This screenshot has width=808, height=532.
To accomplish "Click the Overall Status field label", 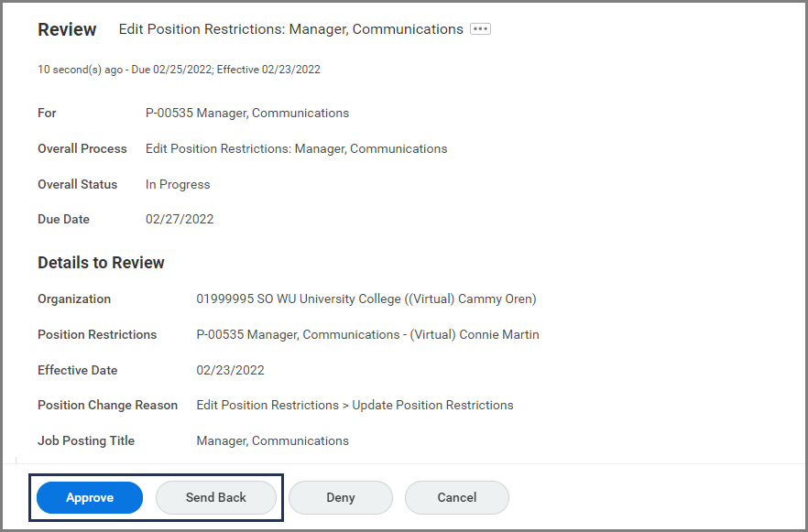I will 78,184.
